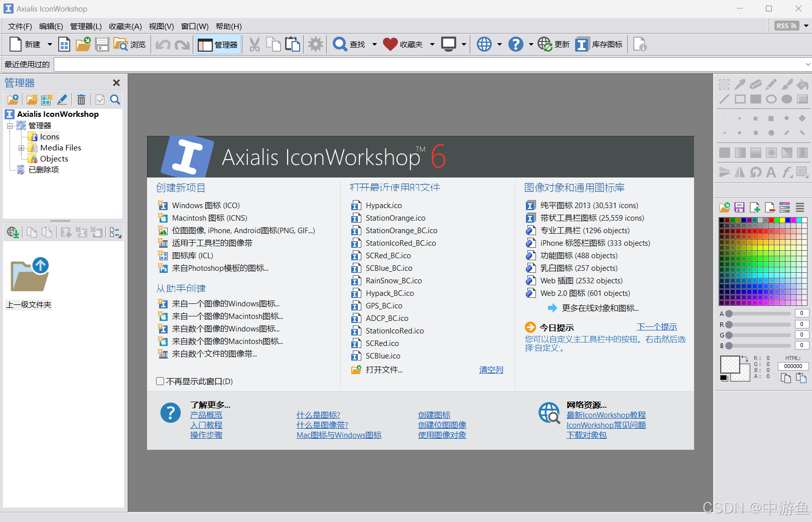Open the monitor screen icon dropdown arrow
The image size is (812, 522).
pos(464,45)
